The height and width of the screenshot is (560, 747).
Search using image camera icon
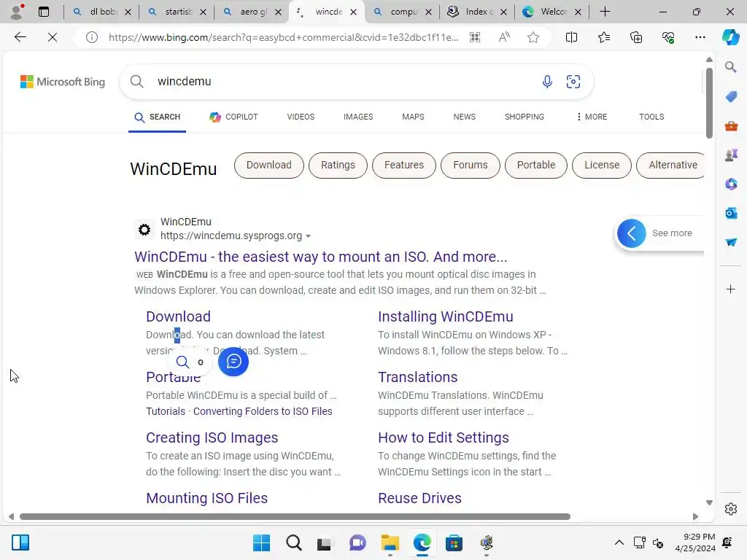click(x=573, y=82)
